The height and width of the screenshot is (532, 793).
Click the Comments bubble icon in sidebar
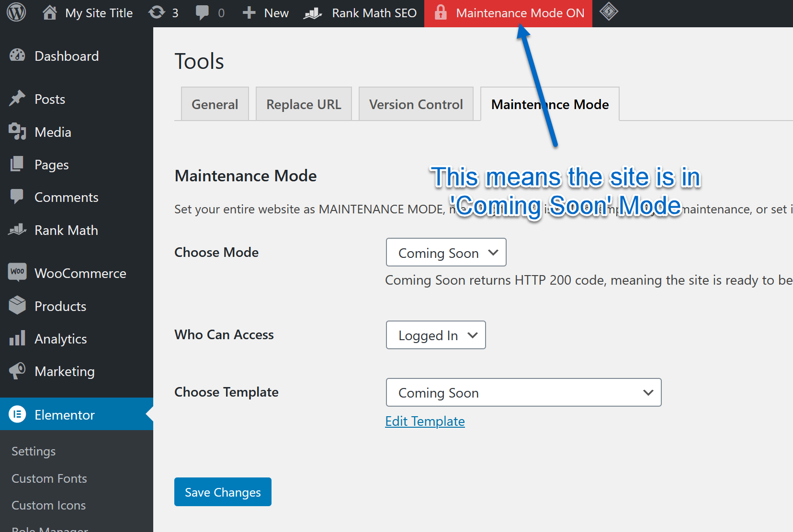tap(17, 197)
